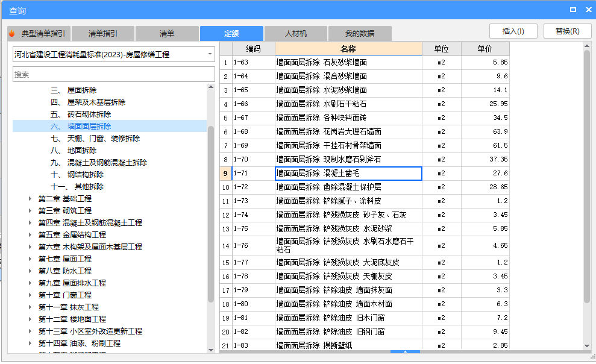Click the flame icon on 典型清单指引 tab
This screenshot has height=364, width=596.
[x=12, y=33]
